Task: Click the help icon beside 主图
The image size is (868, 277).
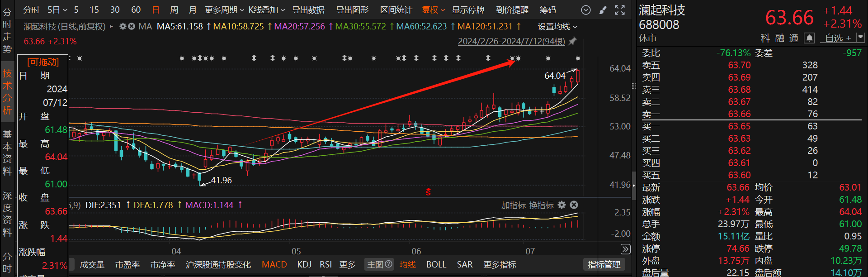Action: [388, 264]
